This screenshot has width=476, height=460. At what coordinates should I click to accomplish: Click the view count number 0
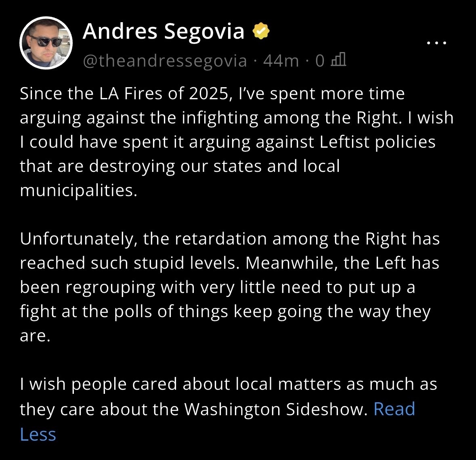coord(320,61)
